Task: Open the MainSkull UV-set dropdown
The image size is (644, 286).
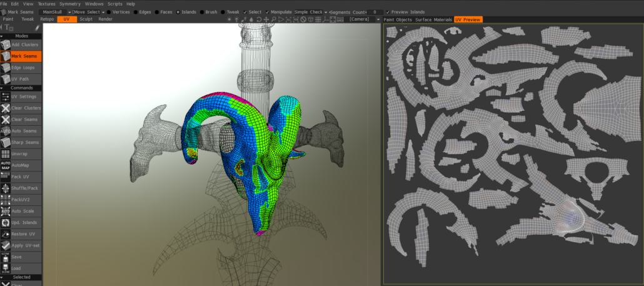Action: point(53,12)
